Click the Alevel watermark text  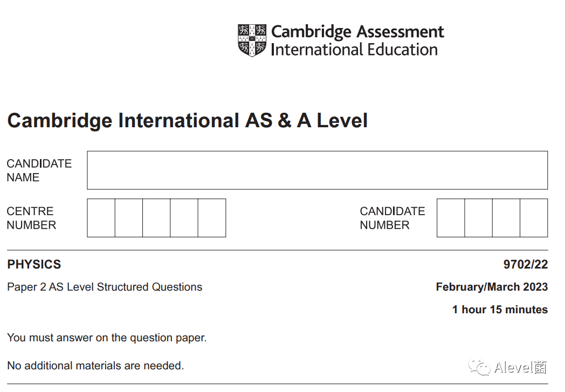pyautogui.click(x=521, y=368)
